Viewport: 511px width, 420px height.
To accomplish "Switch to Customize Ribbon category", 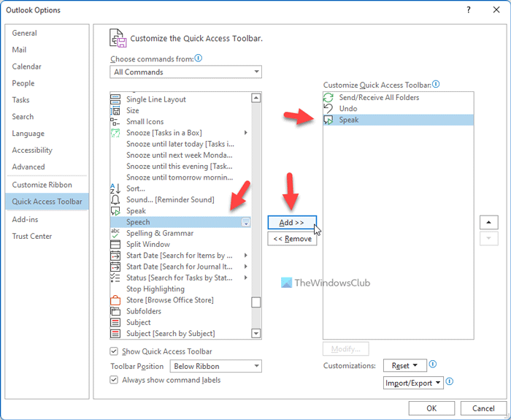I will [47, 185].
